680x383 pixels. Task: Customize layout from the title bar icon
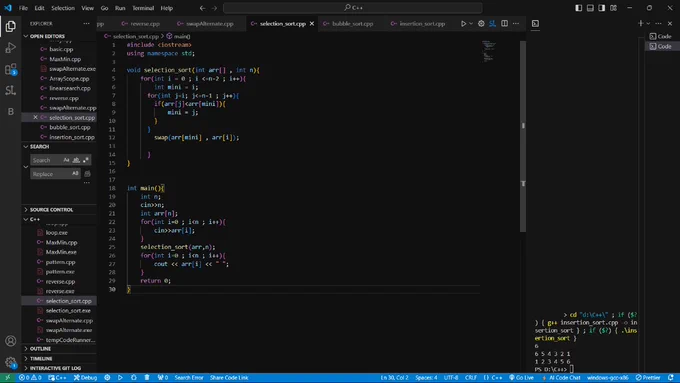tap(613, 8)
